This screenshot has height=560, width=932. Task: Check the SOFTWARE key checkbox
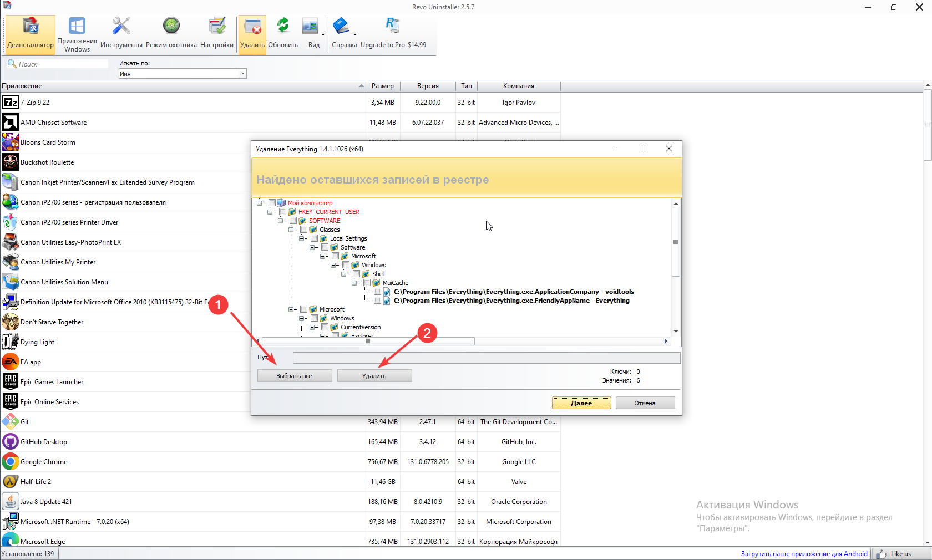coord(293,221)
